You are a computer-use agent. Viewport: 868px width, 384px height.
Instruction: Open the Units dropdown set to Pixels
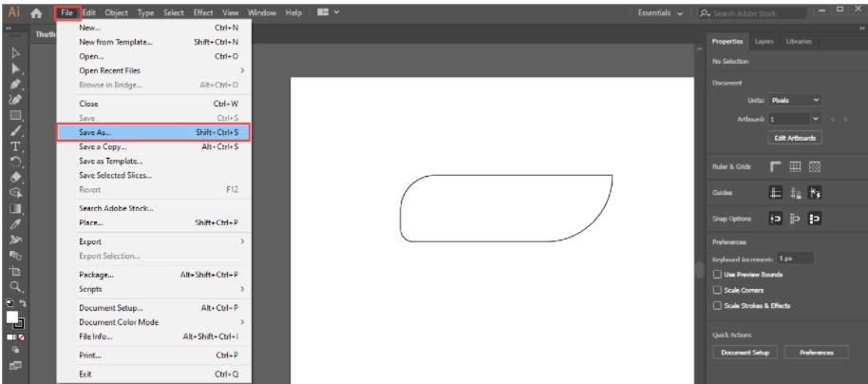pyautogui.click(x=795, y=100)
